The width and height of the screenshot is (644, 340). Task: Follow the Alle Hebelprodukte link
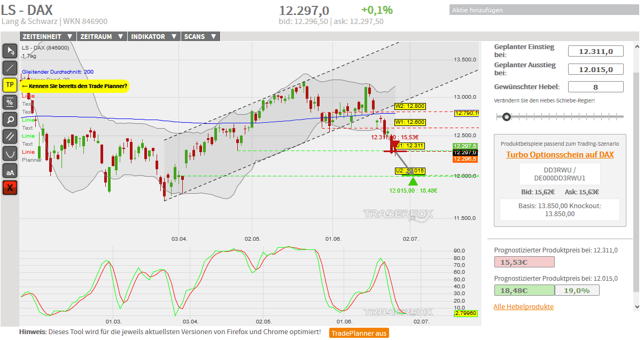523,306
